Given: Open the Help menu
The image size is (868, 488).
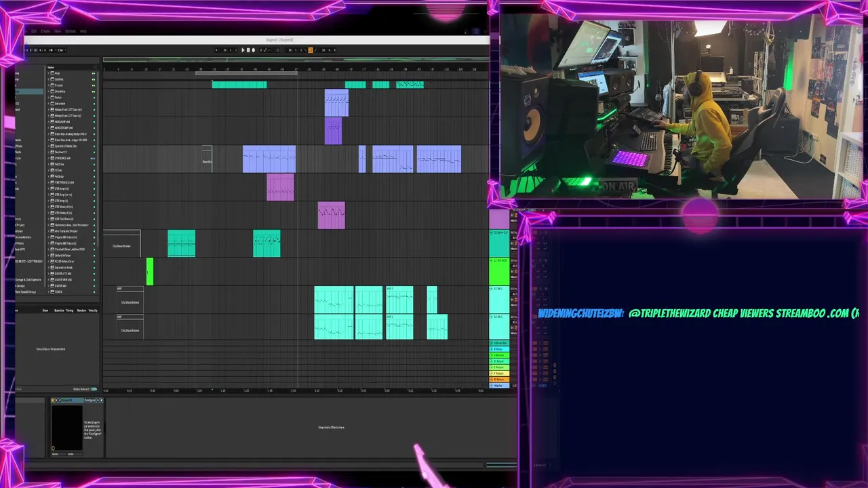Looking at the screenshot, I should [83, 31].
